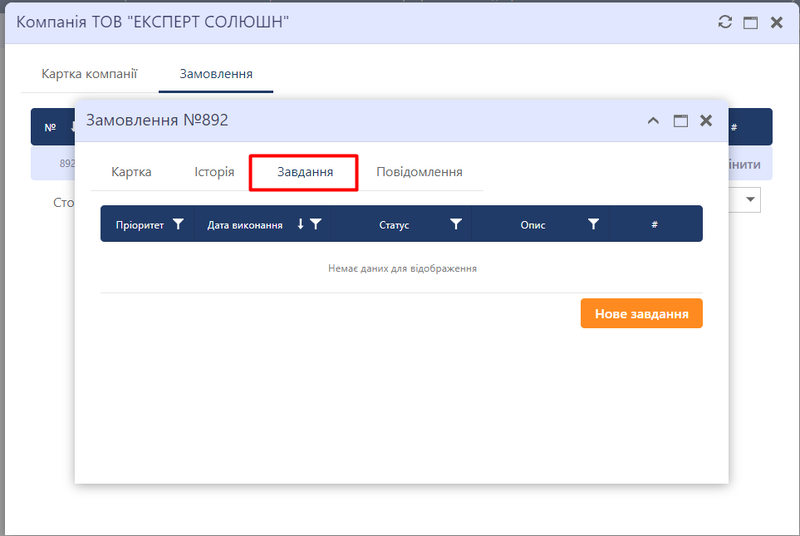Switch to the Картка tab
This screenshot has width=800, height=536.
click(131, 172)
